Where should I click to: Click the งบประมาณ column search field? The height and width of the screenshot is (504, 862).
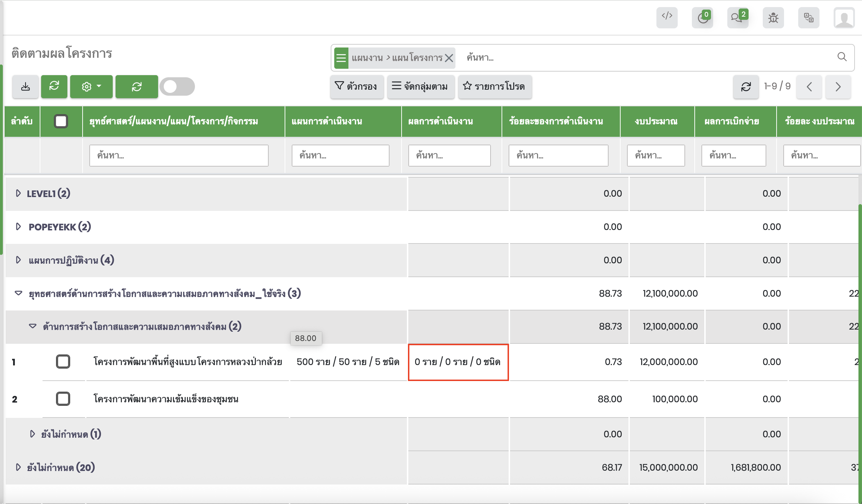coord(655,155)
